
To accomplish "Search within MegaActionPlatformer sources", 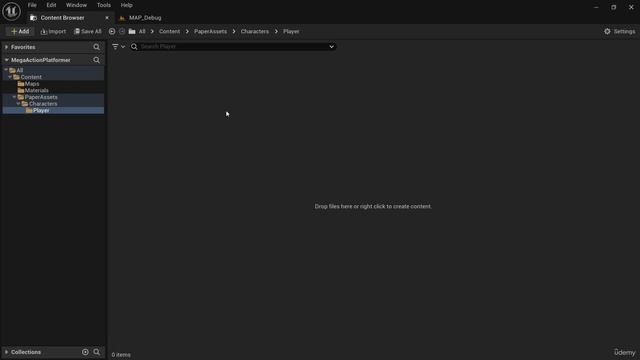I will pos(96,60).
